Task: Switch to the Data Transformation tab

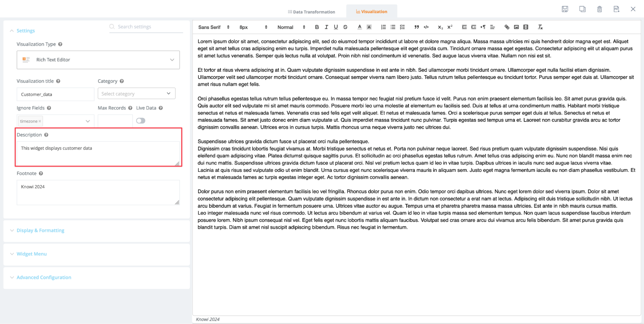Action: coord(311,12)
